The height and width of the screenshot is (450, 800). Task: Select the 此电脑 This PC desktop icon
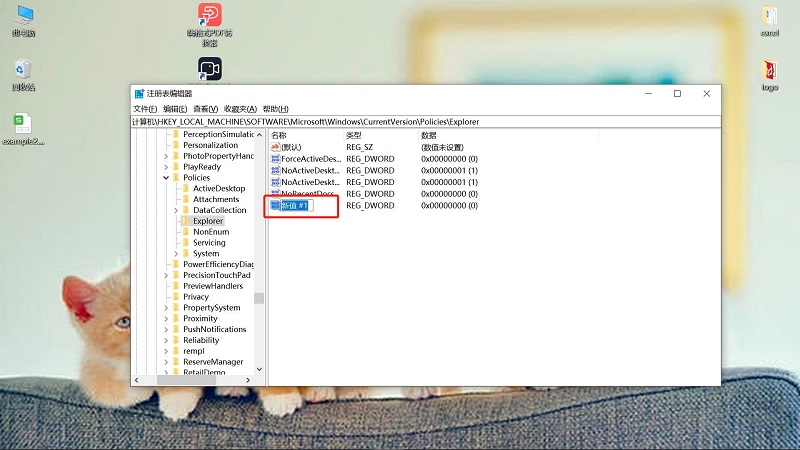23,16
